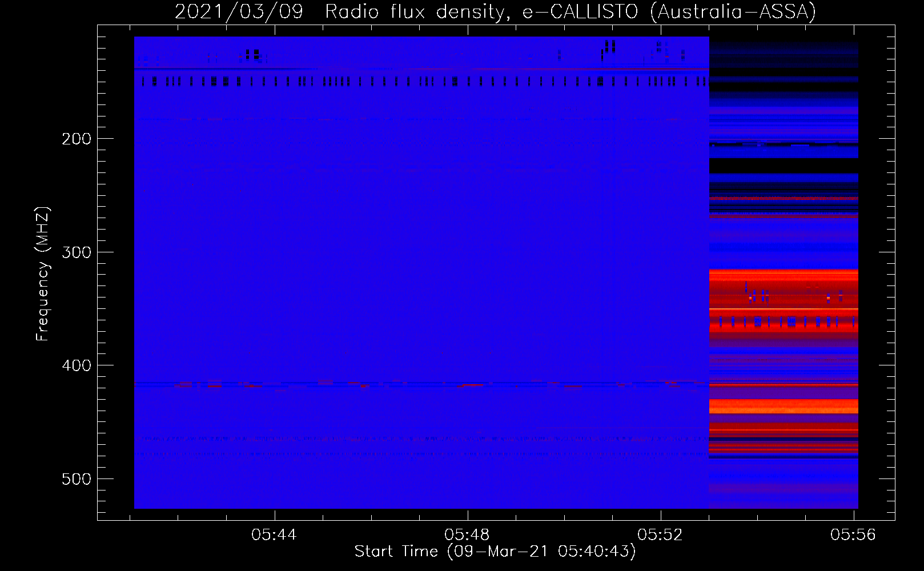Click the 'Start Time (09-Mar-21 05:40:43)' label
Viewport: 924px width, 571px height.
point(495,552)
